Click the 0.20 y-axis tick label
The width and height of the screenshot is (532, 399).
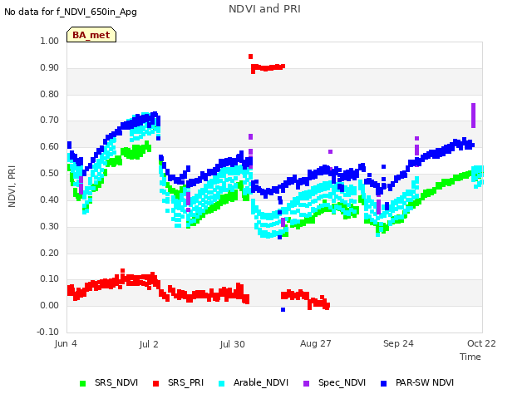coord(50,253)
